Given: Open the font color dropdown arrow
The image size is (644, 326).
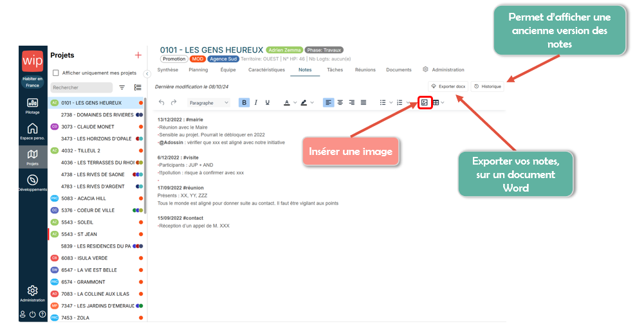Looking at the screenshot, I should (295, 103).
